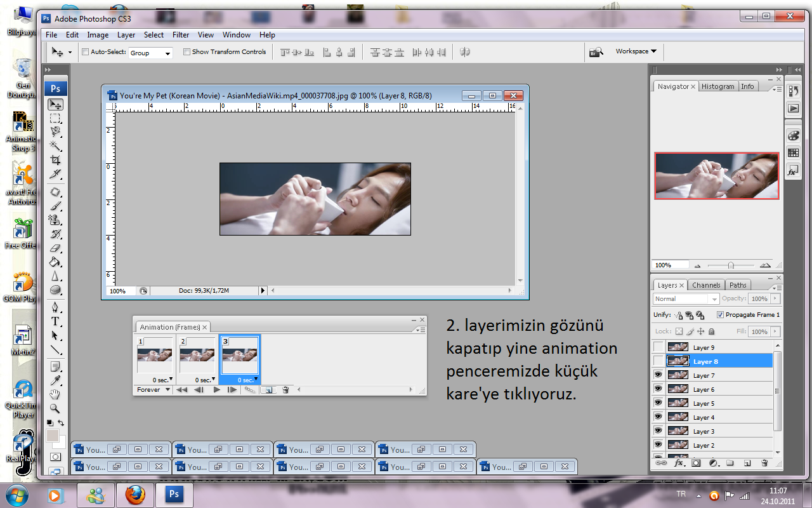Open the blend mode Normal dropdown
Image resolution: width=812 pixels, height=508 pixels.
tap(686, 299)
